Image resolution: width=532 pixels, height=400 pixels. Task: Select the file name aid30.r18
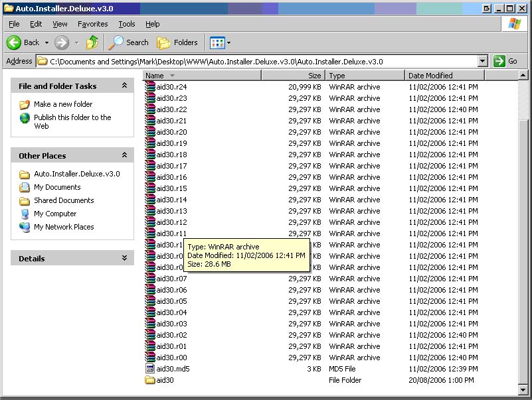click(x=171, y=155)
